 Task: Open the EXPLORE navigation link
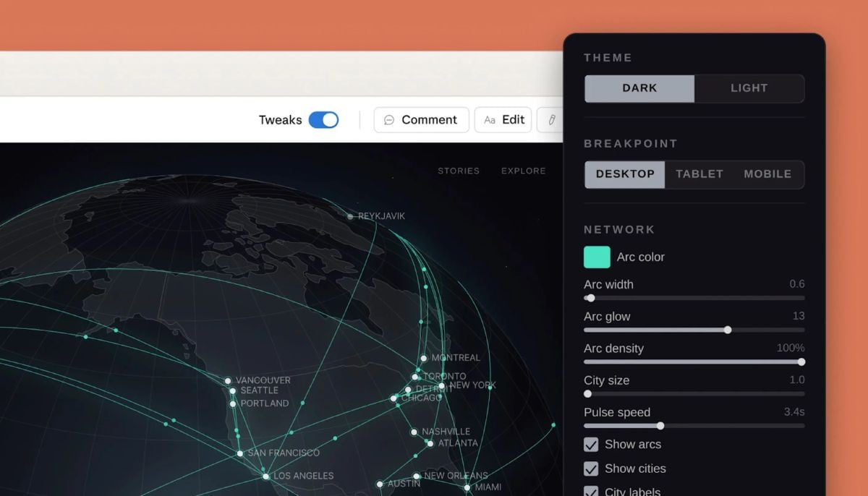(x=523, y=171)
